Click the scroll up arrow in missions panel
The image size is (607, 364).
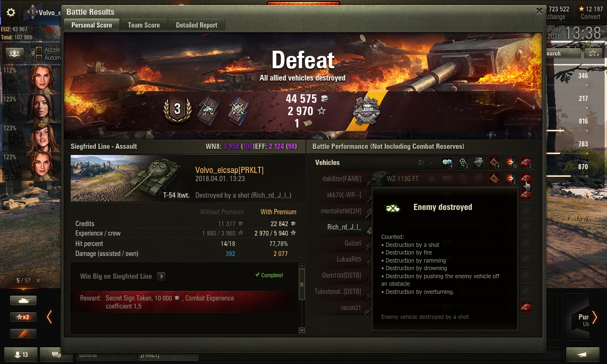click(x=302, y=267)
